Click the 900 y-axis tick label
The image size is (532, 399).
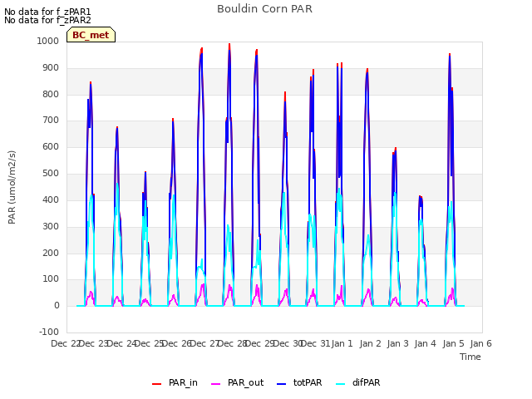click(x=51, y=68)
